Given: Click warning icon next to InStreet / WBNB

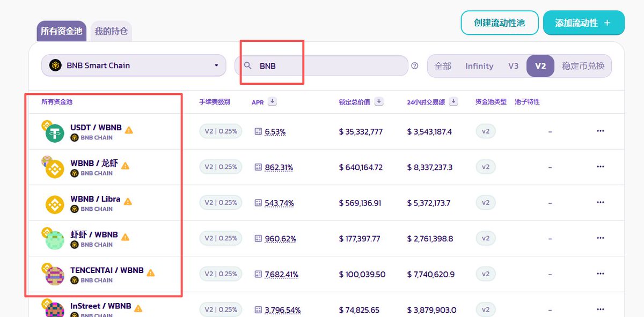Looking at the screenshot, I should 138,308.
